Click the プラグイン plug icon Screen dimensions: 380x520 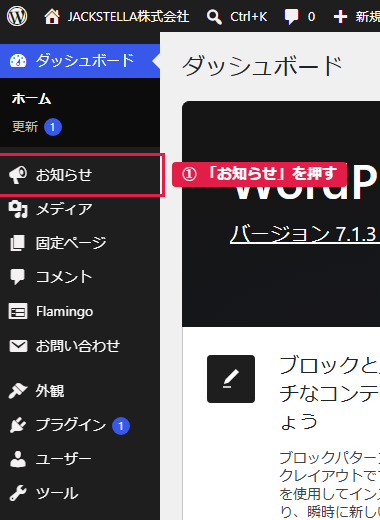18,425
